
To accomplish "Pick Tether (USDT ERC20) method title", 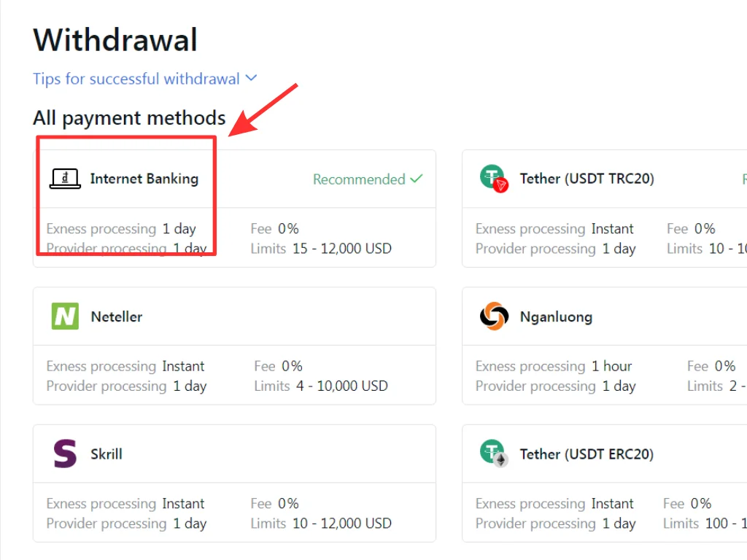I will [587, 454].
